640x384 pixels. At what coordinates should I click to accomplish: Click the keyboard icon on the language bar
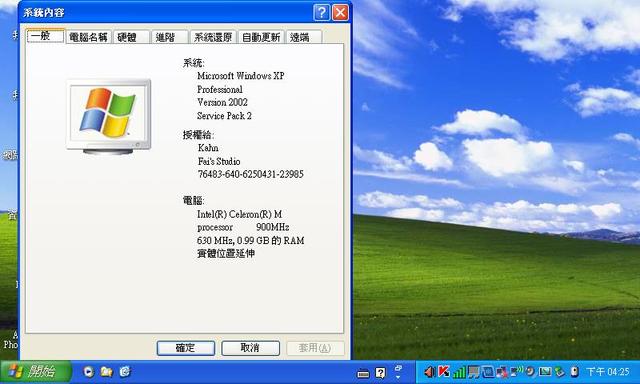[x=363, y=373]
